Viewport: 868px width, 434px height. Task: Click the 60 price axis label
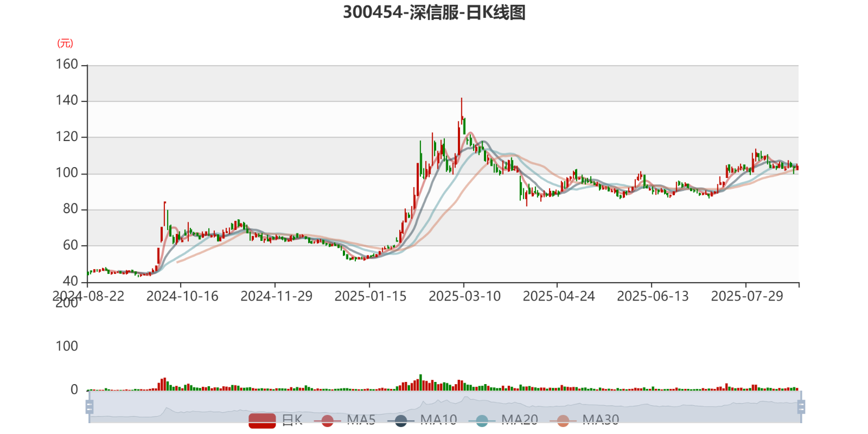click(71, 245)
